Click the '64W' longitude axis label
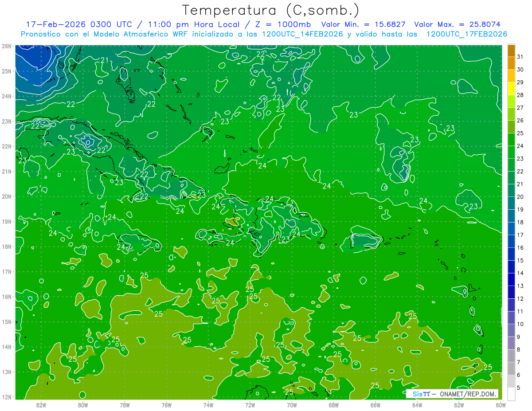532x411 pixels. [x=417, y=404]
